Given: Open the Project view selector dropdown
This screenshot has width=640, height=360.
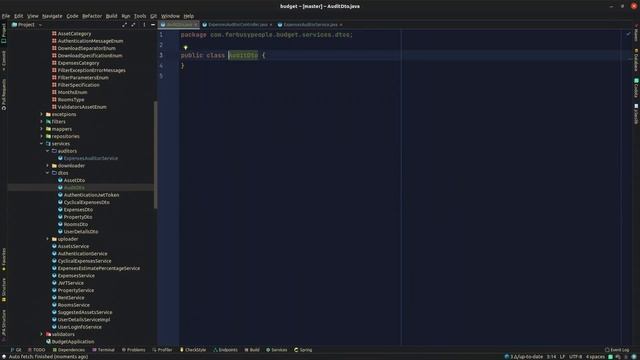Looking at the screenshot, I should [27, 25].
